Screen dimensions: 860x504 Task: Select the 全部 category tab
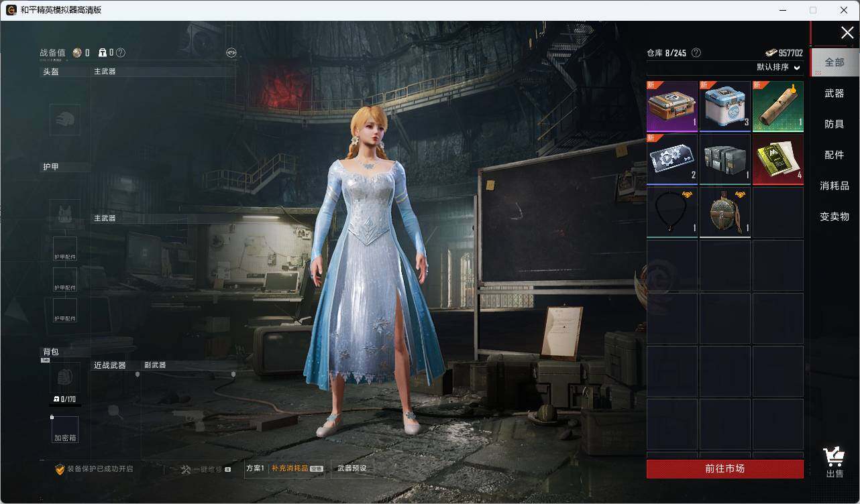pyautogui.click(x=835, y=62)
